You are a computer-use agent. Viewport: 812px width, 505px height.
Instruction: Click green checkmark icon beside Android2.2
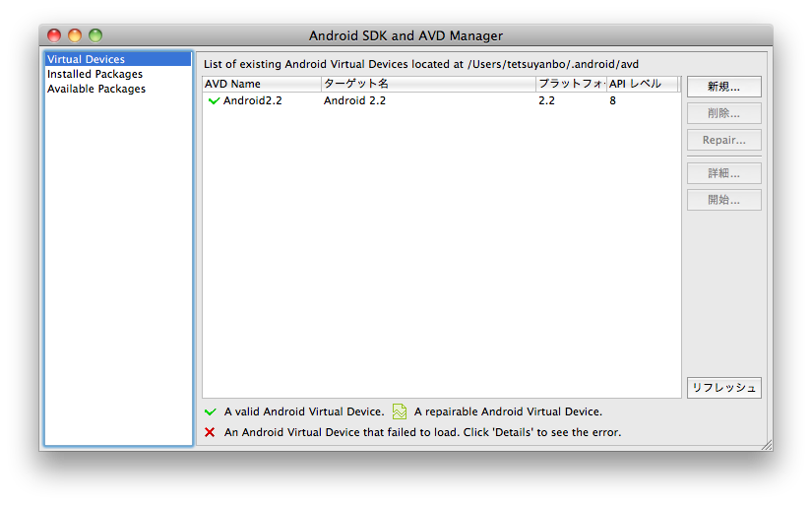click(214, 100)
